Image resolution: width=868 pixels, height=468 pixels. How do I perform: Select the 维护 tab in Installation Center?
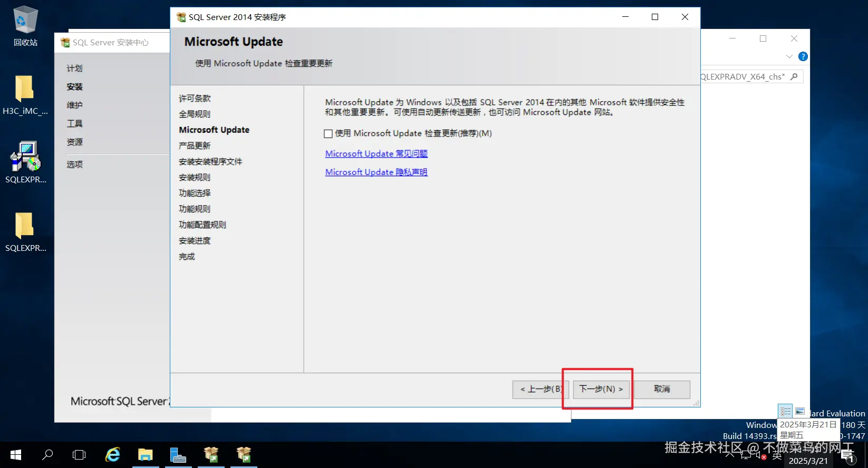[x=74, y=105]
